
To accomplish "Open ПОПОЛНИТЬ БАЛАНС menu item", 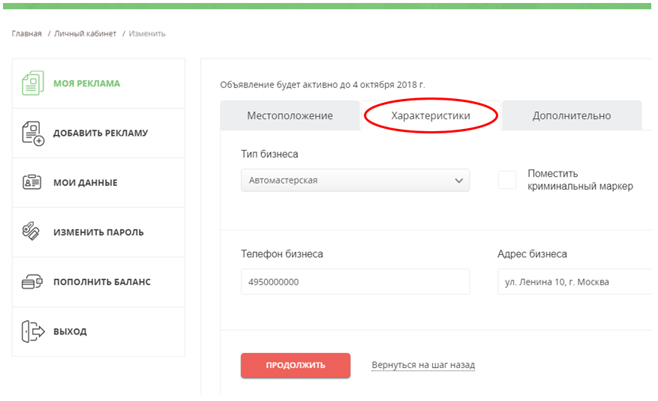I will pyautogui.click(x=101, y=282).
